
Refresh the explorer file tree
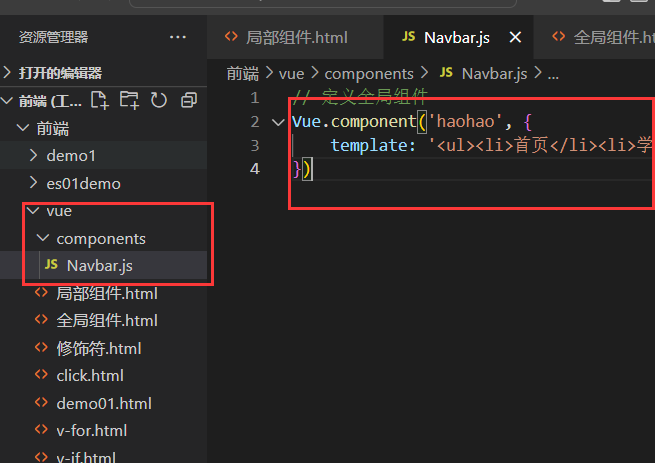pos(158,100)
